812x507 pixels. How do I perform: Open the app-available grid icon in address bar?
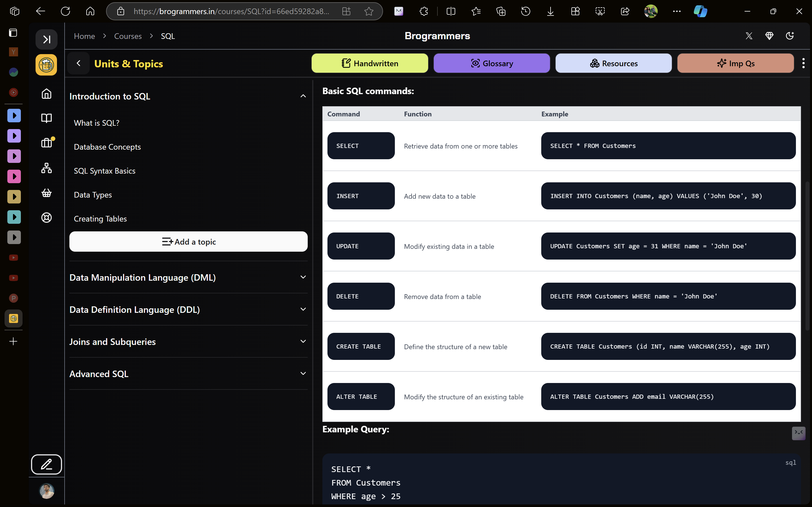coord(346,11)
